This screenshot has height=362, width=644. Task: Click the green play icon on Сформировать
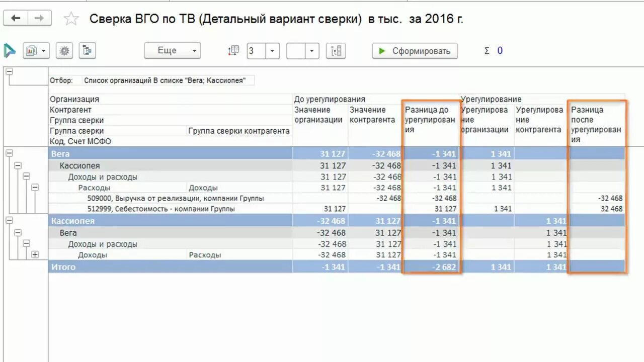382,50
